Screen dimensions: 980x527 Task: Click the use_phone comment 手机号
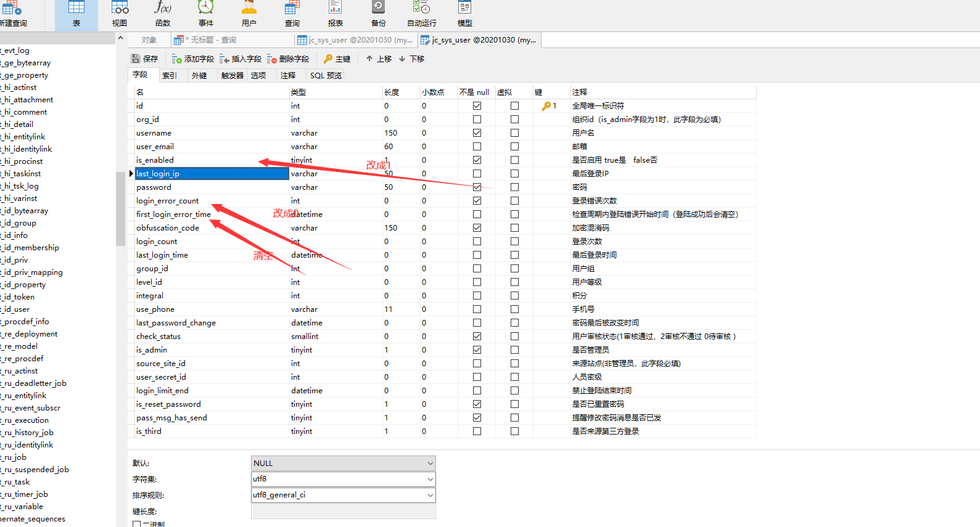point(583,309)
